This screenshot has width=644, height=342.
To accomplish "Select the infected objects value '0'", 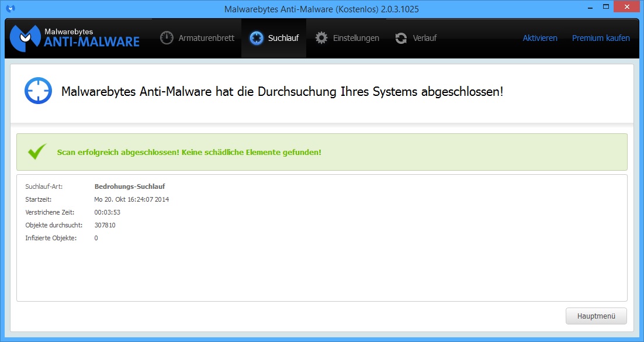I will 96,238.
